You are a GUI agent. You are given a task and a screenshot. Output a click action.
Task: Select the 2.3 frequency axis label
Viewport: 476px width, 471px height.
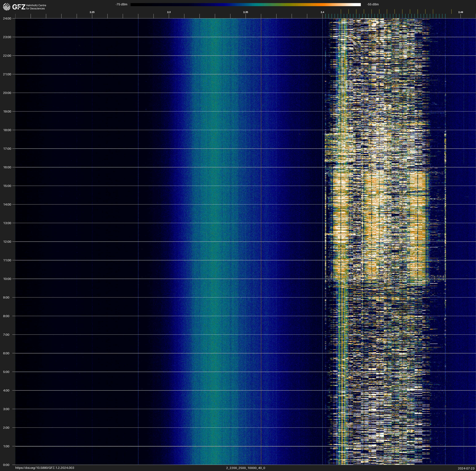tap(169, 12)
